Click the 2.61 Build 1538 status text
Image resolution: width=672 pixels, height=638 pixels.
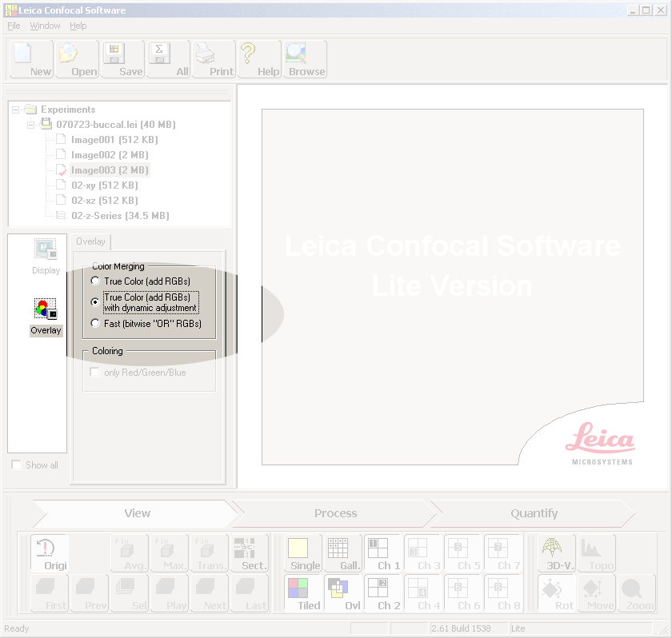click(461, 628)
